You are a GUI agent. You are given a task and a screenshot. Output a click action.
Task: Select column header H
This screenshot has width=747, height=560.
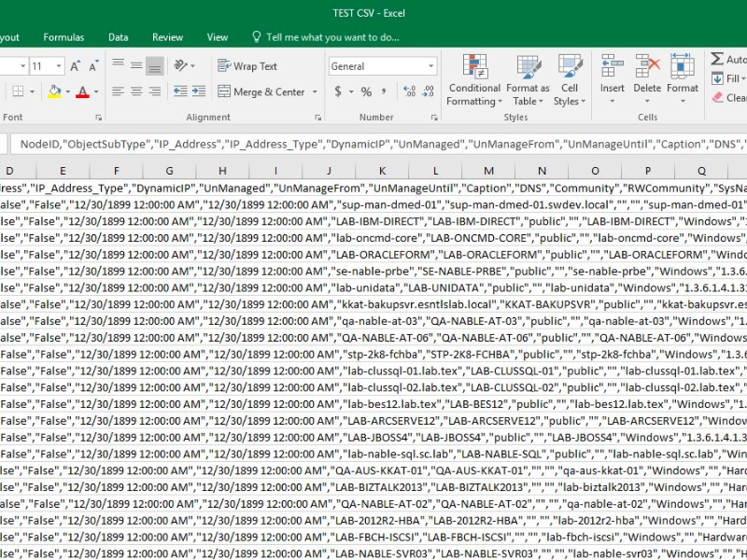[x=222, y=171]
